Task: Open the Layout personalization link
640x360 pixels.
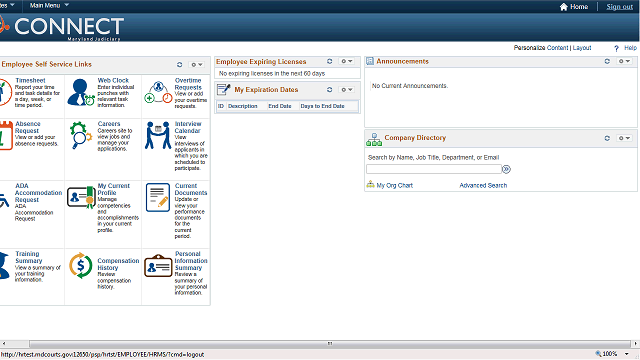Action: [x=582, y=48]
